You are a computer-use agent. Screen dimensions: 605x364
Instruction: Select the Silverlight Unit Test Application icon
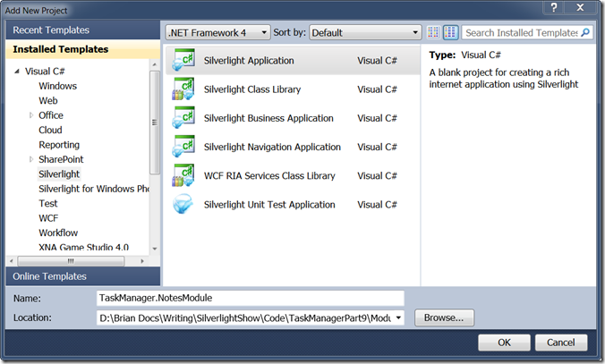[x=183, y=205]
